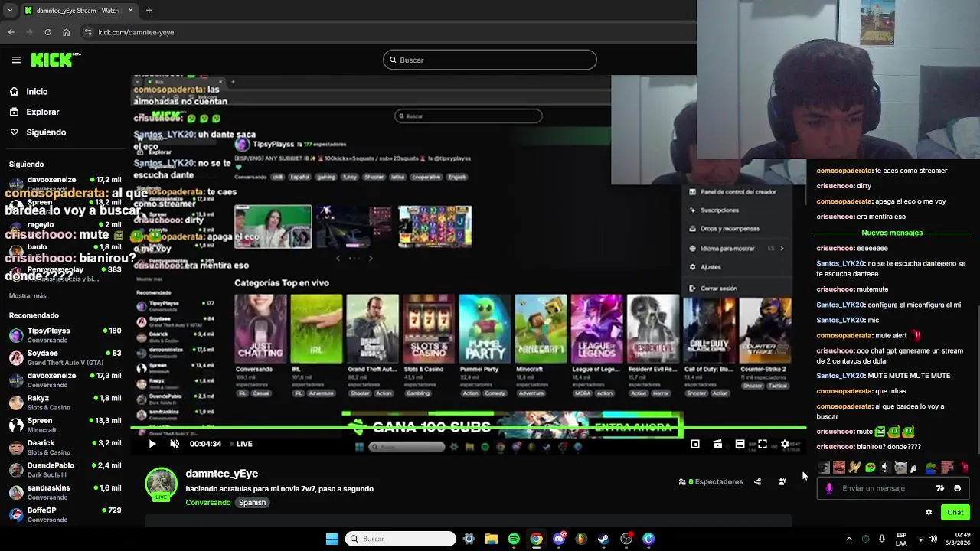View the 6 Espectadores count
980x551 pixels.
click(x=710, y=482)
